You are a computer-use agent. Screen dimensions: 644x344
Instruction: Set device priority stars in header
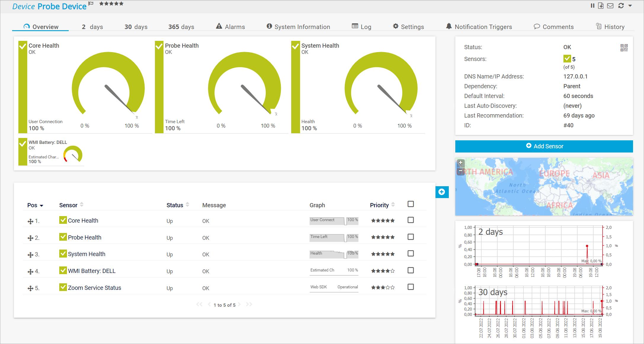(x=111, y=4)
